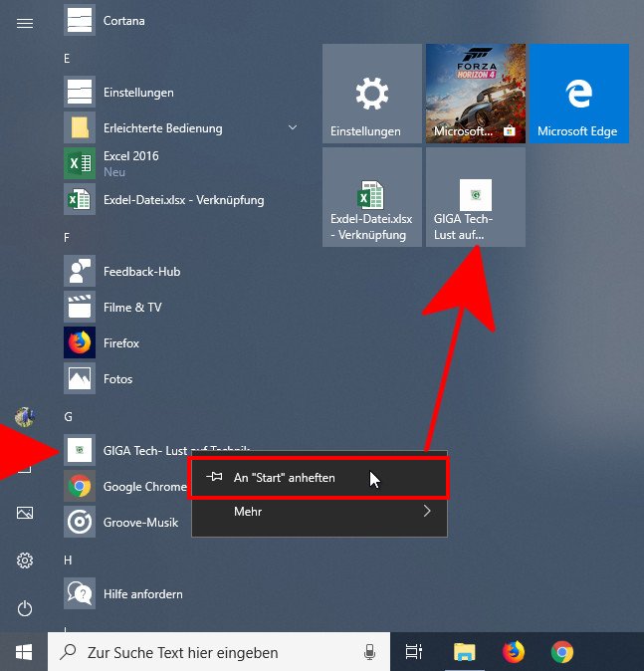Click the Feedback-Hub label
The width and height of the screenshot is (644, 671).
142,272
